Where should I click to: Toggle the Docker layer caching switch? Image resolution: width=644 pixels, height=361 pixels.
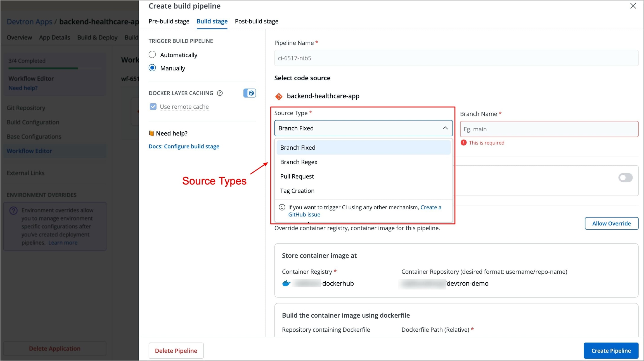click(x=249, y=93)
